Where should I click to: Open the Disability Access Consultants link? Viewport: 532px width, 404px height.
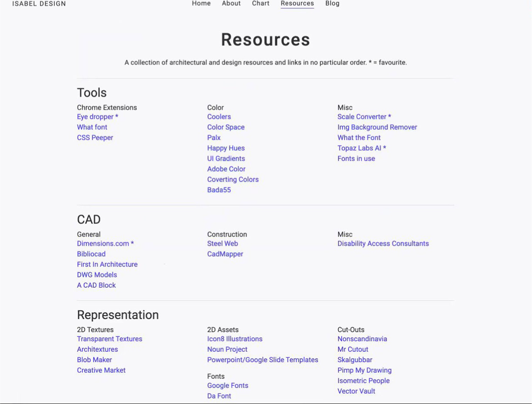[383, 243]
